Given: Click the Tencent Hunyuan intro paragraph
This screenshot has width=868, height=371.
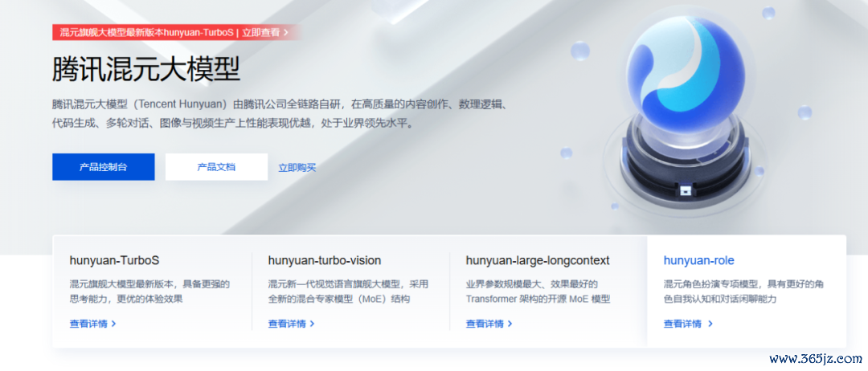Looking at the screenshot, I should pos(280,114).
